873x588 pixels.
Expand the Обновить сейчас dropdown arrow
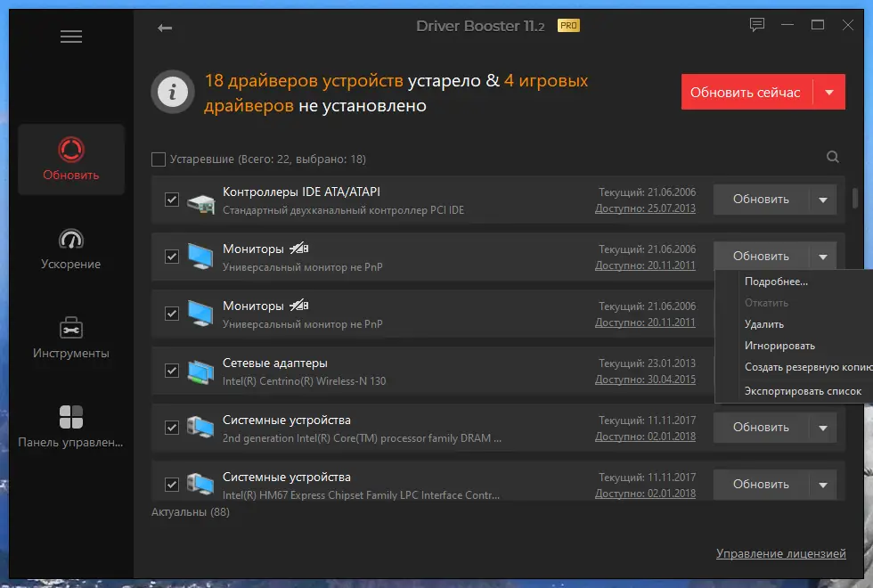tap(829, 93)
